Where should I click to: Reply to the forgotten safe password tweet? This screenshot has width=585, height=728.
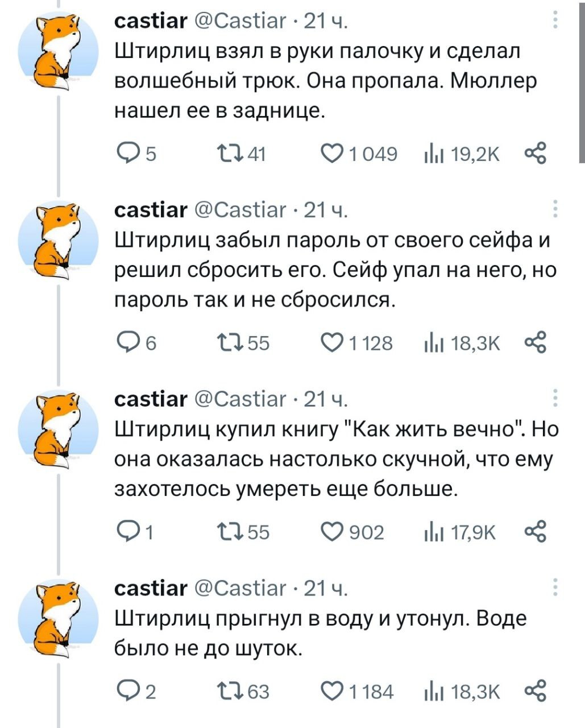pyautogui.click(x=127, y=343)
